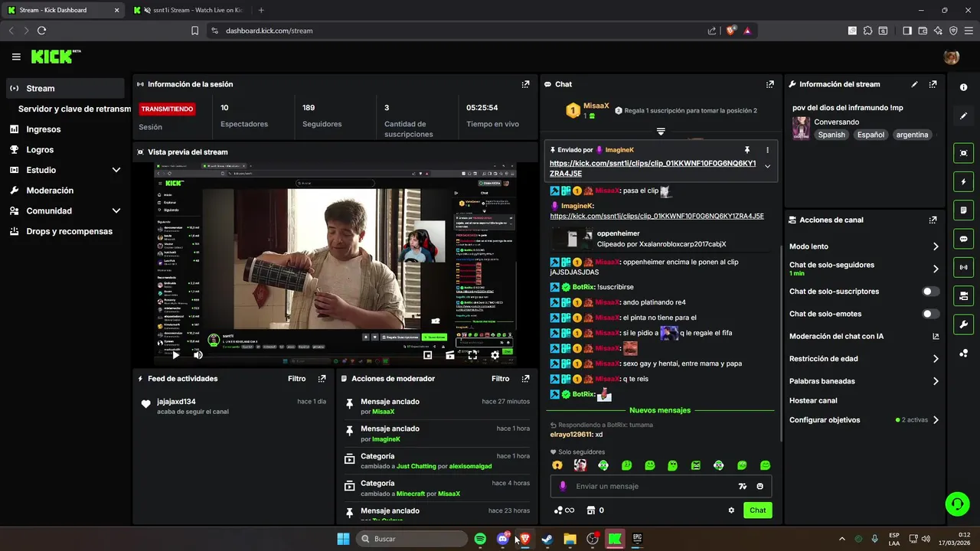Open the green support headset button
The image size is (980, 551).
pos(957,504)
